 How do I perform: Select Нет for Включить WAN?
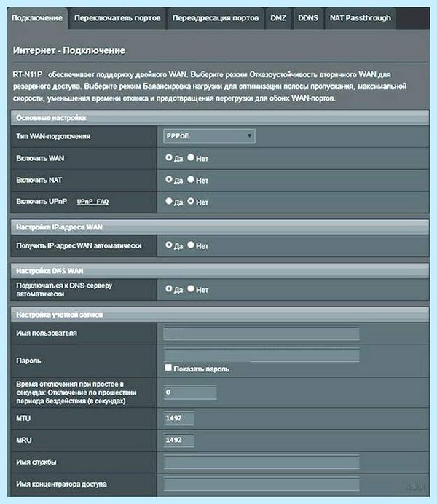[191, 157]
